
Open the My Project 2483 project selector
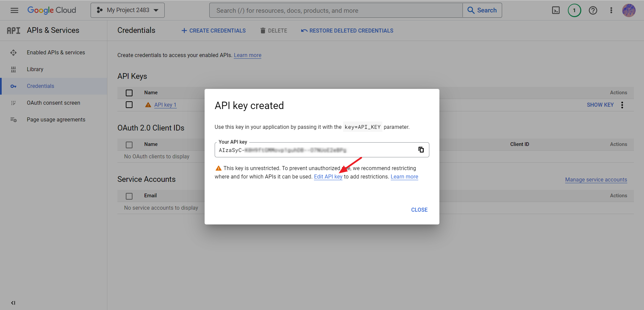pos(127,10)
